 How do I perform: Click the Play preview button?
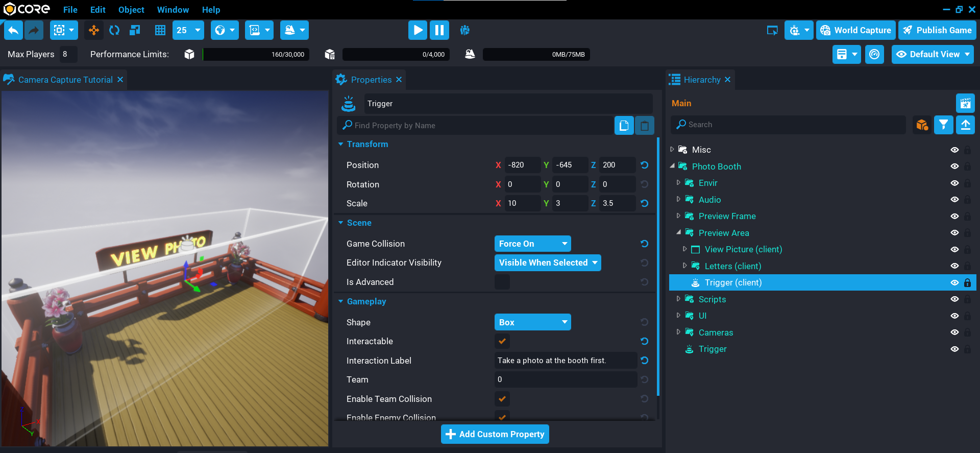coord(417,30)
